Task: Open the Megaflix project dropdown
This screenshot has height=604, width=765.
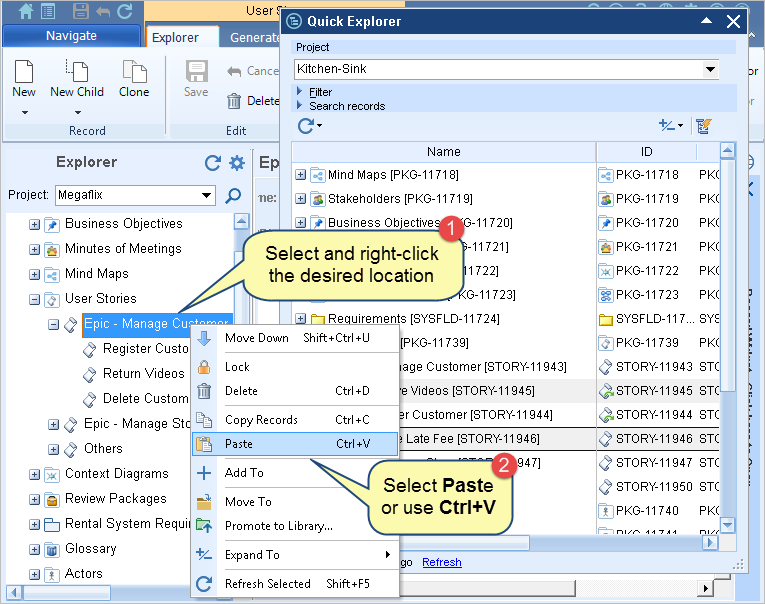Action: point(206,195)
